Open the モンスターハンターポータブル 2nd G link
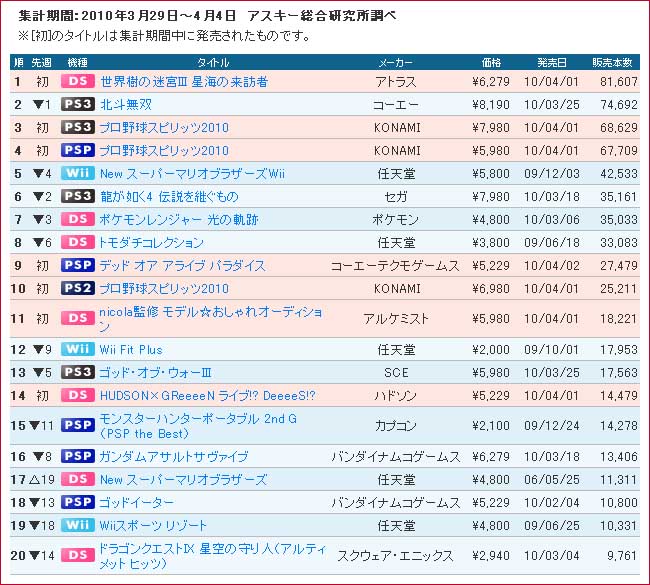This screenshot has height=585, width=650. point(198,426)
